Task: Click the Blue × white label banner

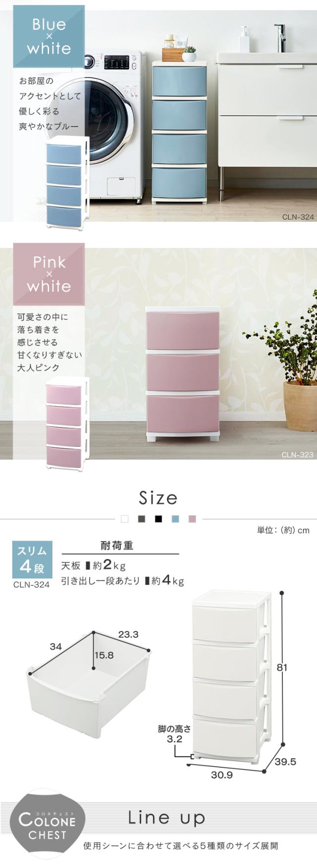Action: click(x=49, y=36)
